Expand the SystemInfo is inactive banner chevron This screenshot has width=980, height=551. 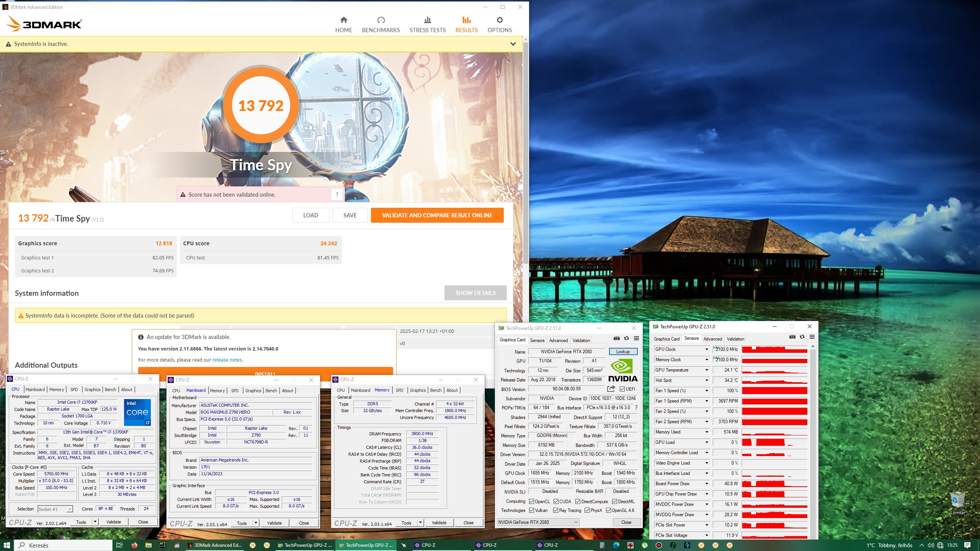(x=513, y=44)
